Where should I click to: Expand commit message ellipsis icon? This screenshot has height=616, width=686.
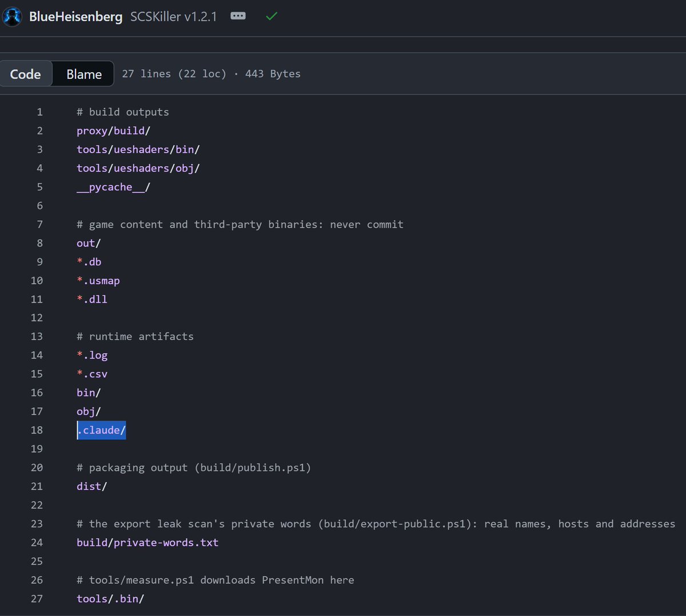coord(238,16)
